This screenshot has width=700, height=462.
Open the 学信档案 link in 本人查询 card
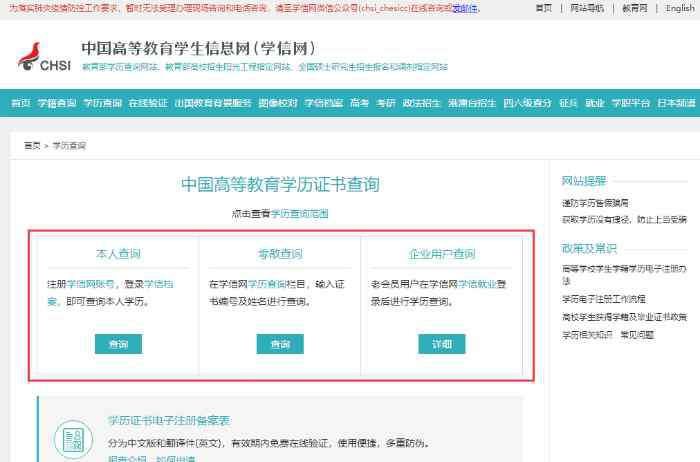[x=159, y=284]
